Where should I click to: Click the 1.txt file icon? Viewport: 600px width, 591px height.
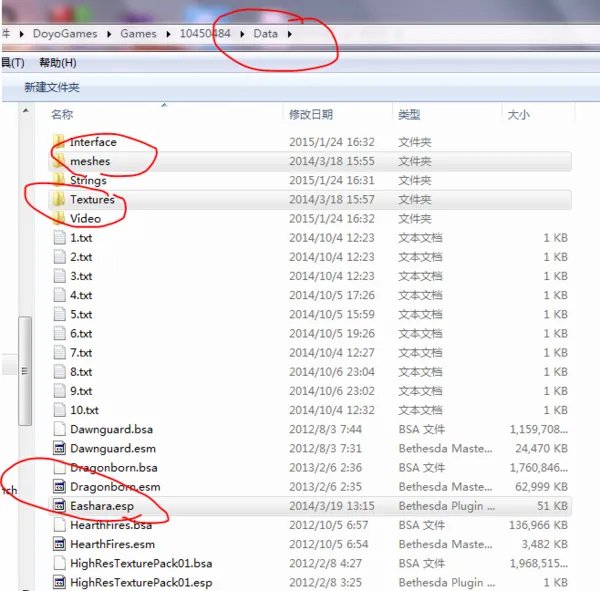59,238
